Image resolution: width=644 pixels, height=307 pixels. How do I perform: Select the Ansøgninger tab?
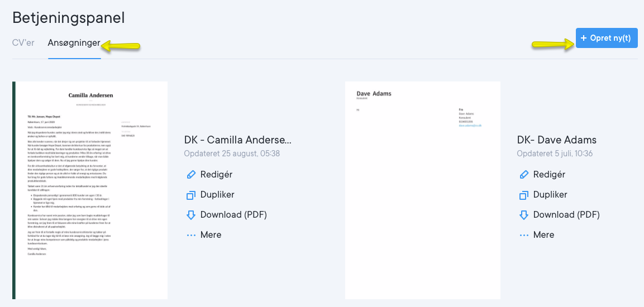point(74,43)
